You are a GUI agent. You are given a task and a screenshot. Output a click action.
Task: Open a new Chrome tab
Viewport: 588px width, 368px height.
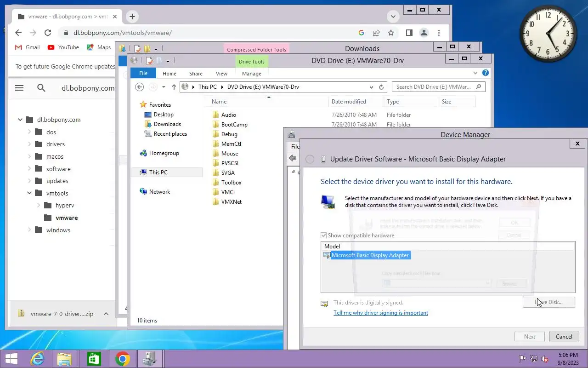coord(132,17)
